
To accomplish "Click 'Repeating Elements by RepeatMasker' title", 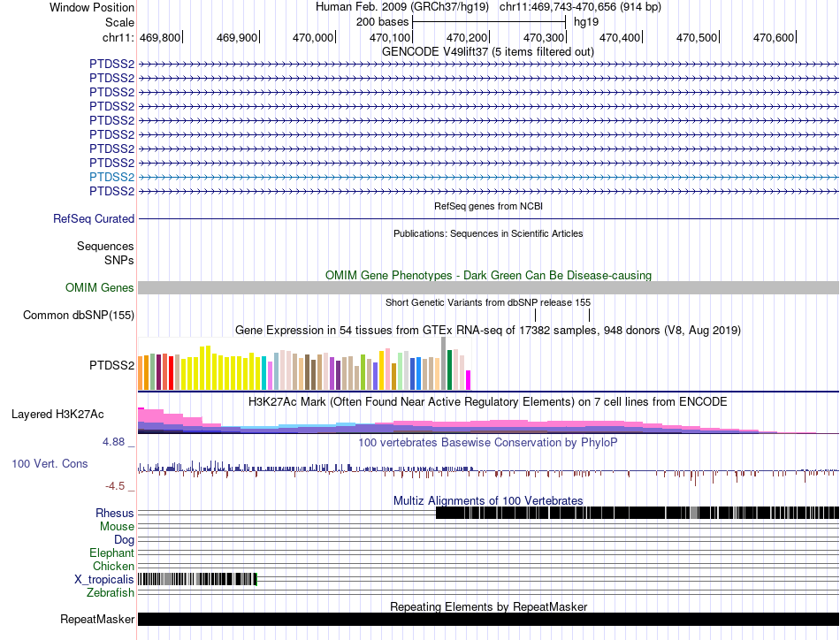I will pos(489,606).
